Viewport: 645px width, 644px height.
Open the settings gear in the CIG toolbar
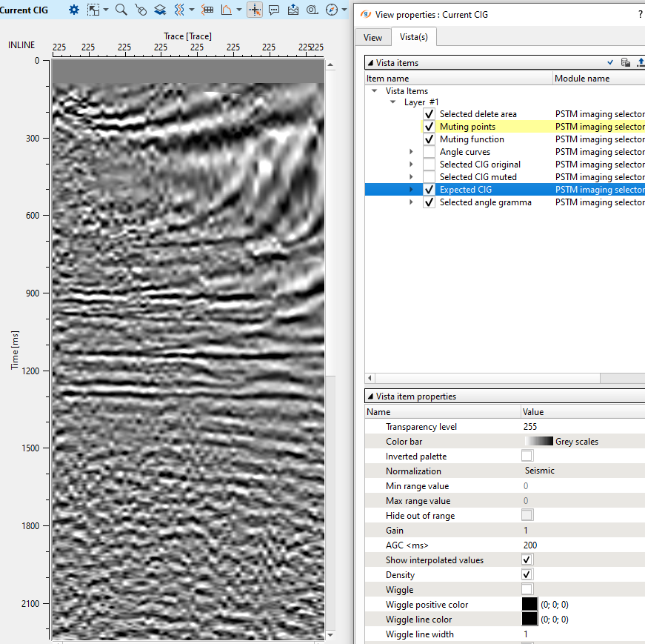point(73,10)
